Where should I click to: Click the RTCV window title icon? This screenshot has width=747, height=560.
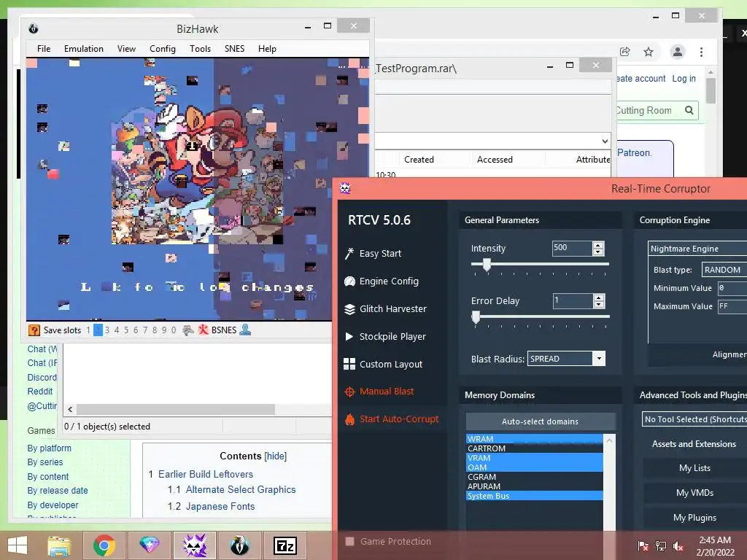[345, 188]
